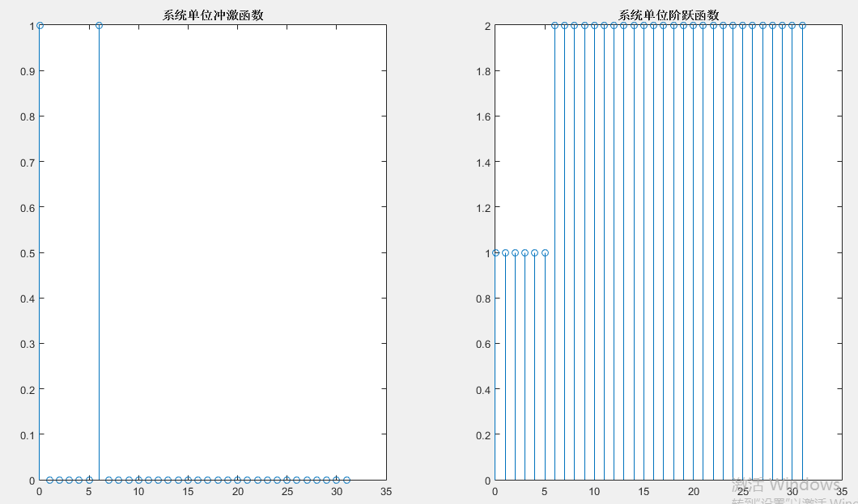Select the title 系统单位阶跃函数
This screenshot has width=858, height=504.
click(669, 15)
